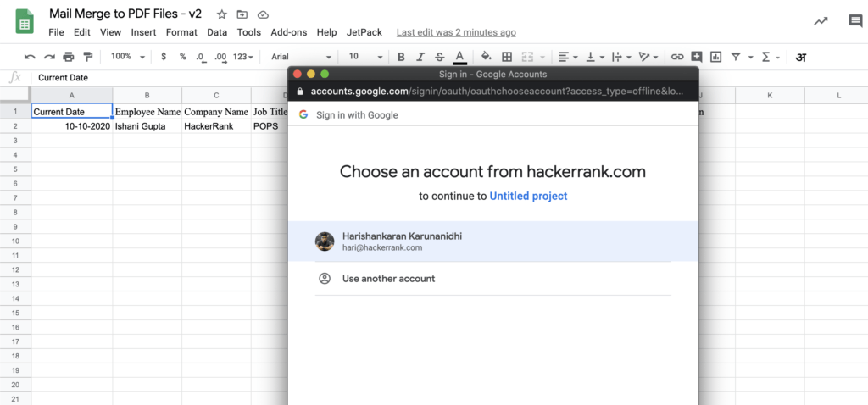Open the File menu
Screen dimensions: 868x405
pos(57,32)
